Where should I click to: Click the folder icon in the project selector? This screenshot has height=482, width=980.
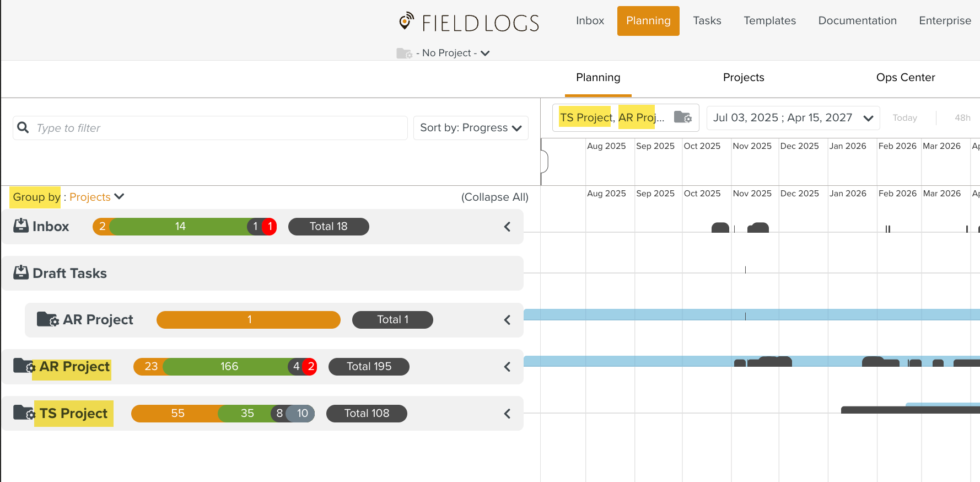683,117
